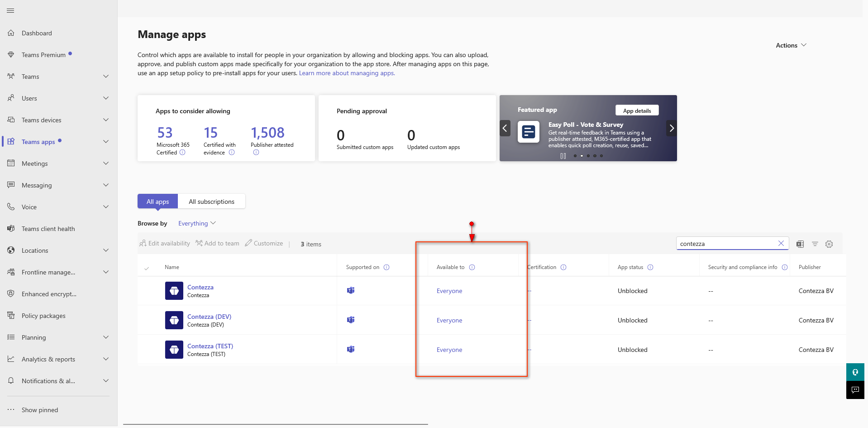This screenshot has width=868, height=428.
Task: Click the Contezza (DEV) app icon
Action: pos(174,320)
